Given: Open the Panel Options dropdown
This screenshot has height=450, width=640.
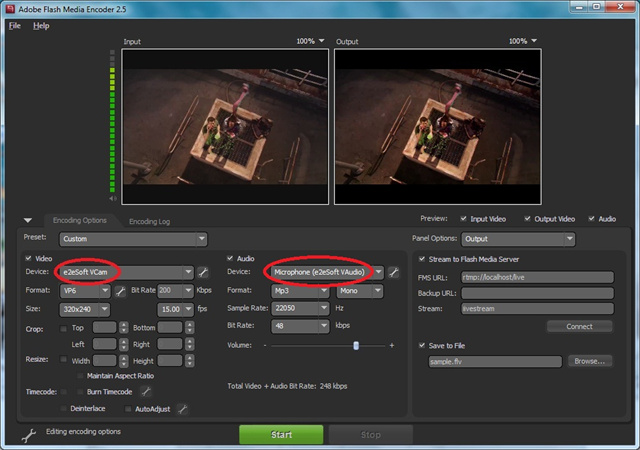Looking at the screenshot, I should pyautogui.click(x=518, y=239).
